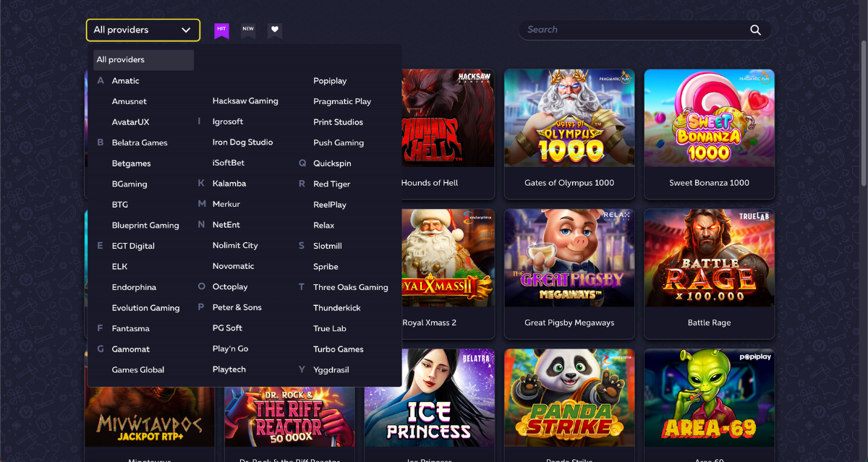Pick Octoplay provider entry
Viewport: 868px width, 462px height.
(230, 287)
